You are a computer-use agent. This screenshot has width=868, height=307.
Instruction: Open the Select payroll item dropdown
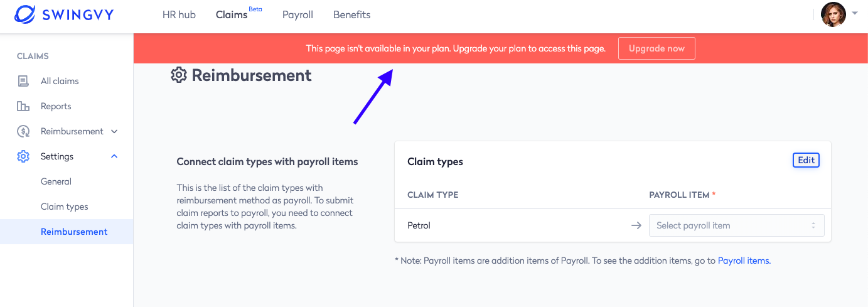click(x=736, y=225)
